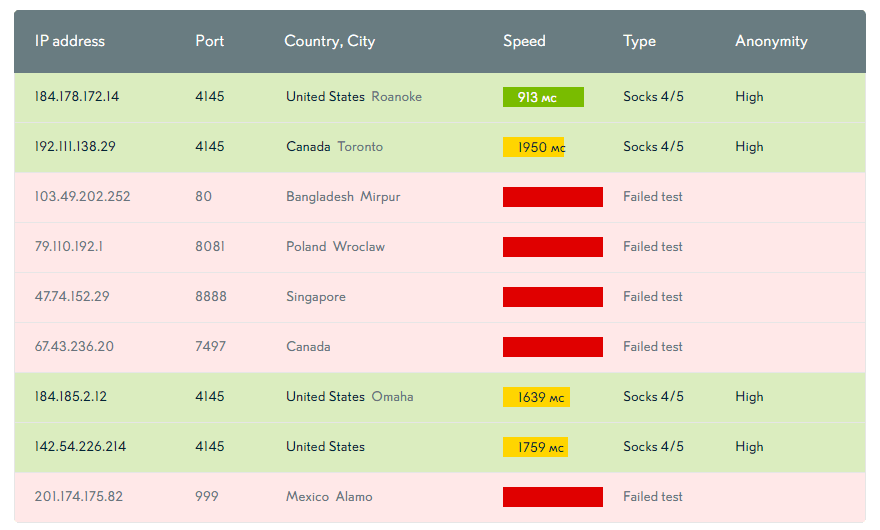The image size is (880, 530).
Task: Select IP address 184.178.172.14
Action: click(77, 97)
